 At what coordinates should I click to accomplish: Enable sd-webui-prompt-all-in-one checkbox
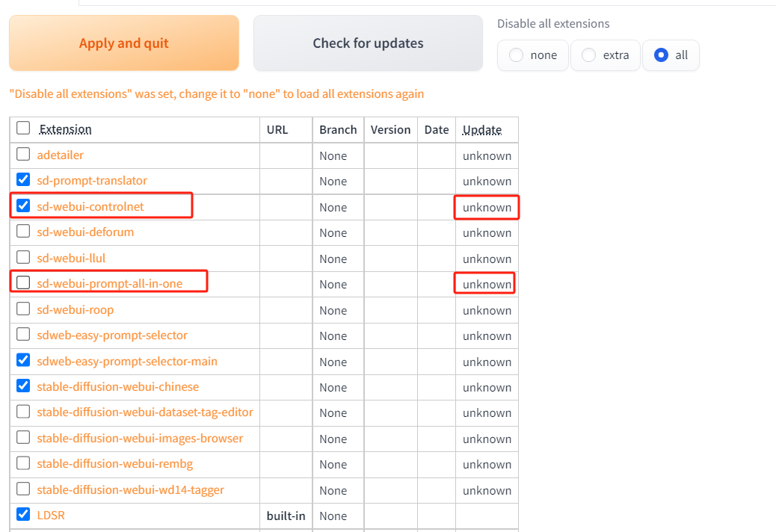coord(23,283)
